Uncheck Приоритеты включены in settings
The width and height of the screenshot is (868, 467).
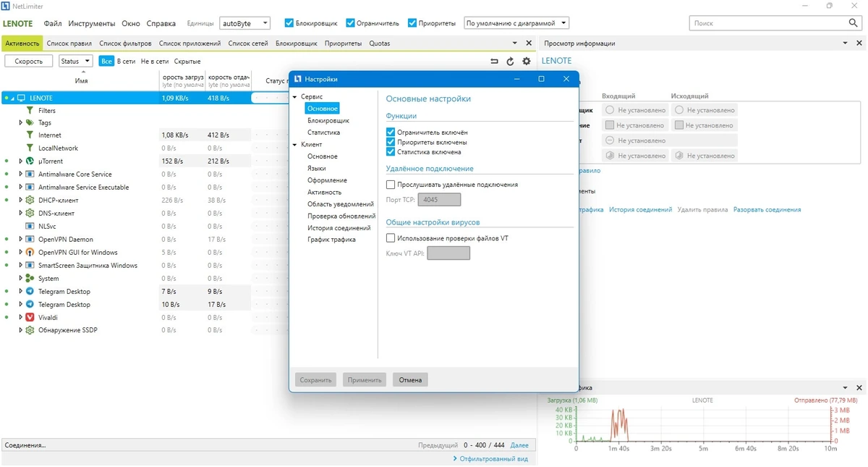[391, 143]
